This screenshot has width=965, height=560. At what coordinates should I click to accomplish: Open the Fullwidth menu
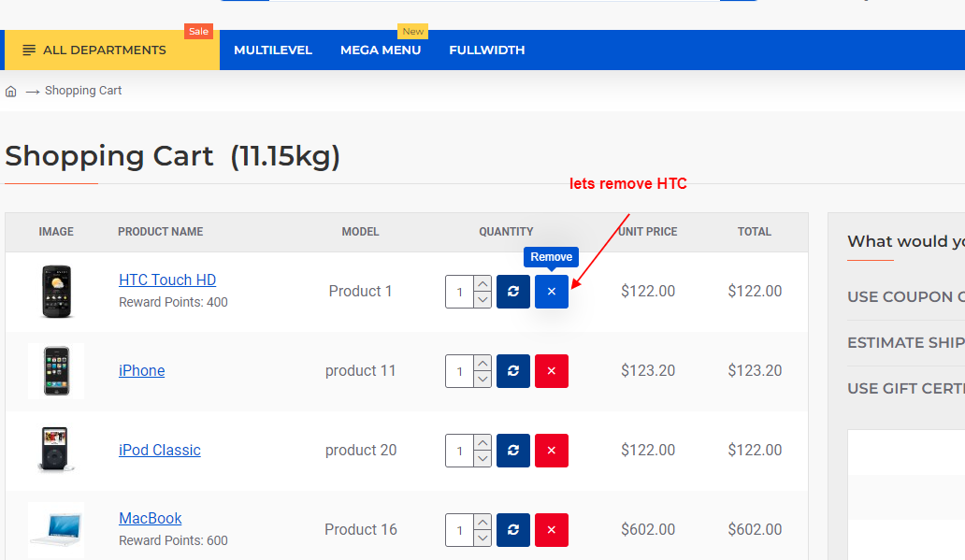(x=487, y=50)
